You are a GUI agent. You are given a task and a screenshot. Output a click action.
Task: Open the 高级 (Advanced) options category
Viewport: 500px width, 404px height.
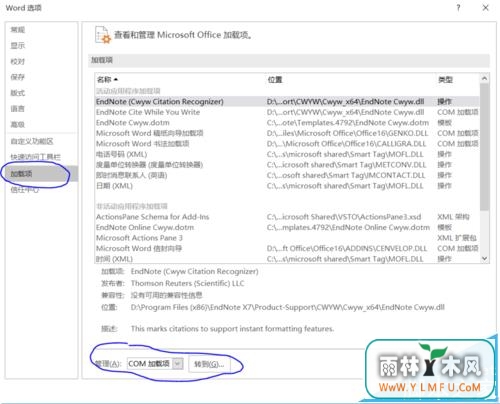42,124
